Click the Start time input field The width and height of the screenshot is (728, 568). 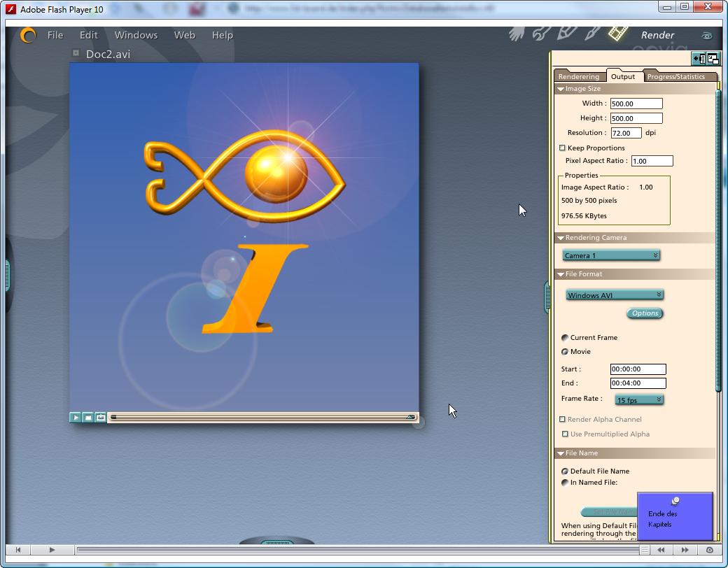click(638, 369)
